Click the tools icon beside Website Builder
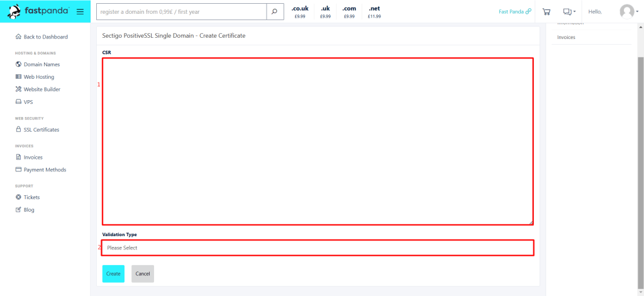 coord(18,89)
